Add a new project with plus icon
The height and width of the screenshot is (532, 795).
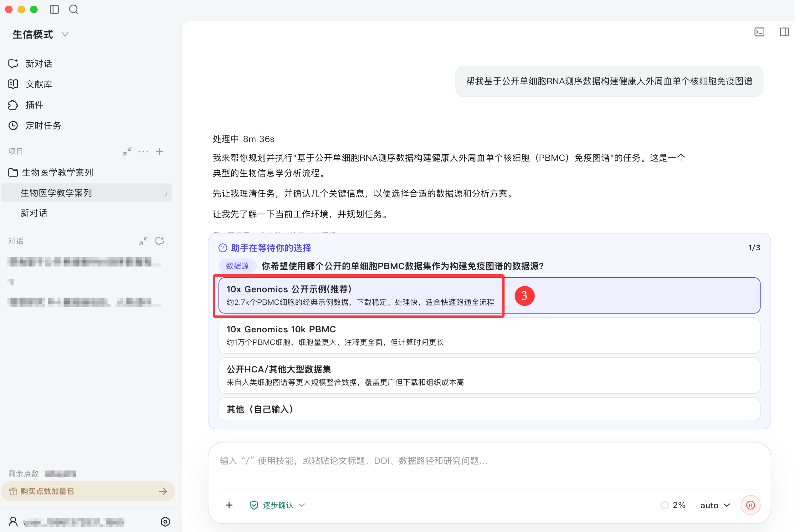160,151
